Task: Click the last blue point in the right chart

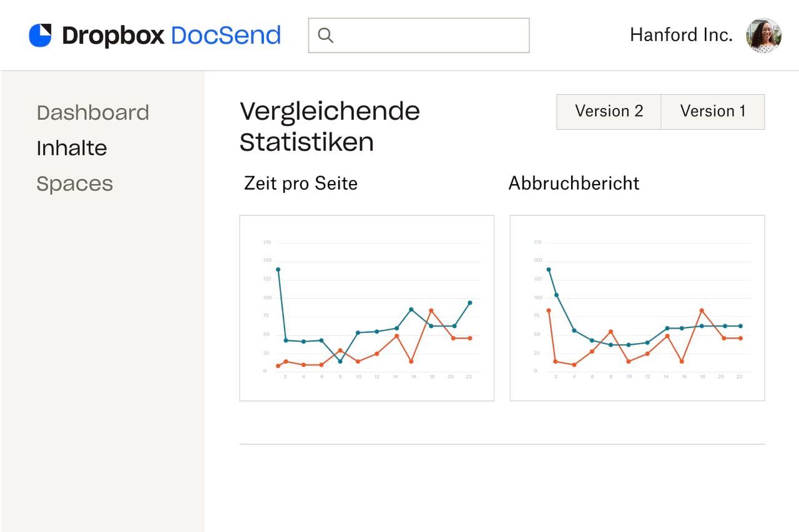Action: click(740, 326)
